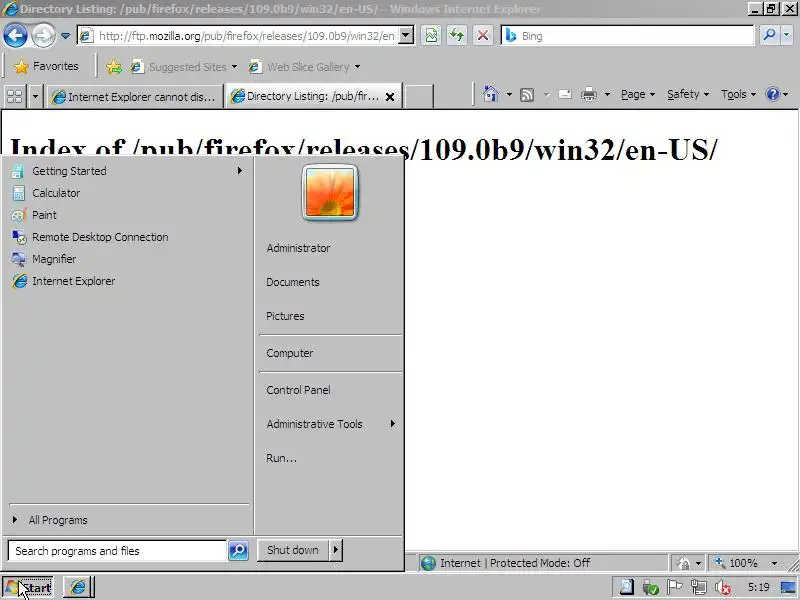The width and height of the screenshot is (800, 600).
Task: Switch to the 'Internet Explorer cannot dis...' tab
Action: point(134,96)
